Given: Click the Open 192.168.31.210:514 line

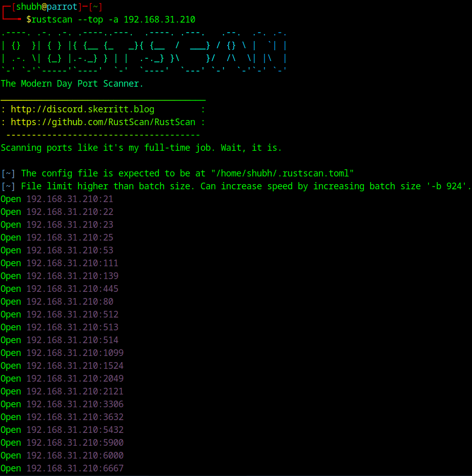Looking at the screenshot, I should pyautogui.click(x=59, y=340).
